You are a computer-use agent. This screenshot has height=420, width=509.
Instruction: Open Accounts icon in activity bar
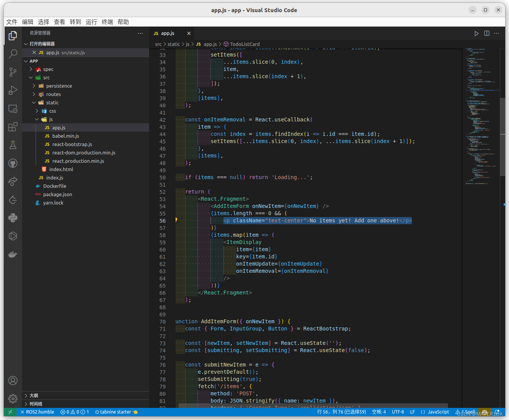pos(13,381)
